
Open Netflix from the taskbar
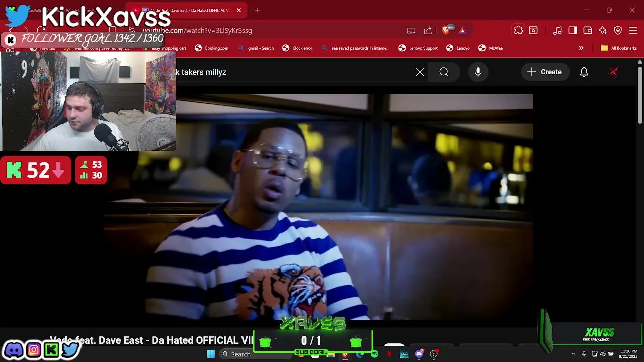tap(389, 354)
